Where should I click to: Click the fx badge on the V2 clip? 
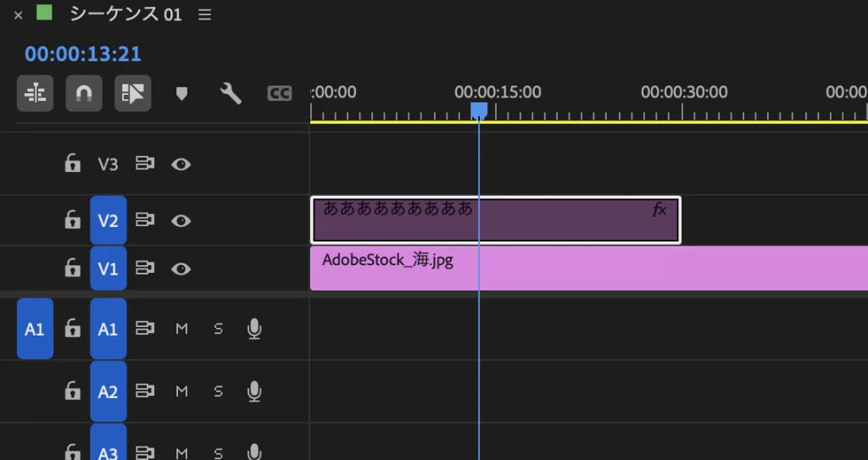pos(659,210)
